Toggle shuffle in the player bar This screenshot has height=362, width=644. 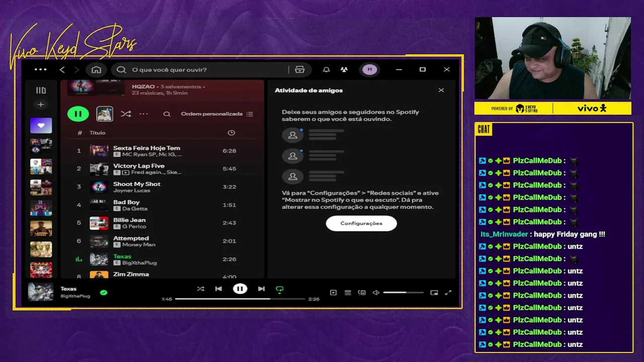click(x=201, y=289)
